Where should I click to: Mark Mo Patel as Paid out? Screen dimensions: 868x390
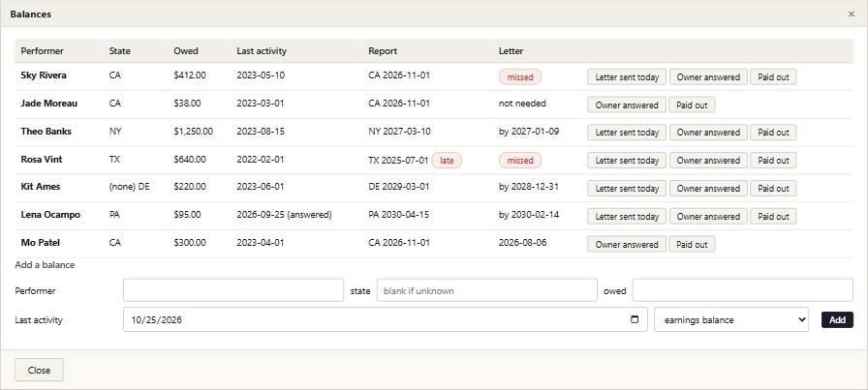pos(692,244)
